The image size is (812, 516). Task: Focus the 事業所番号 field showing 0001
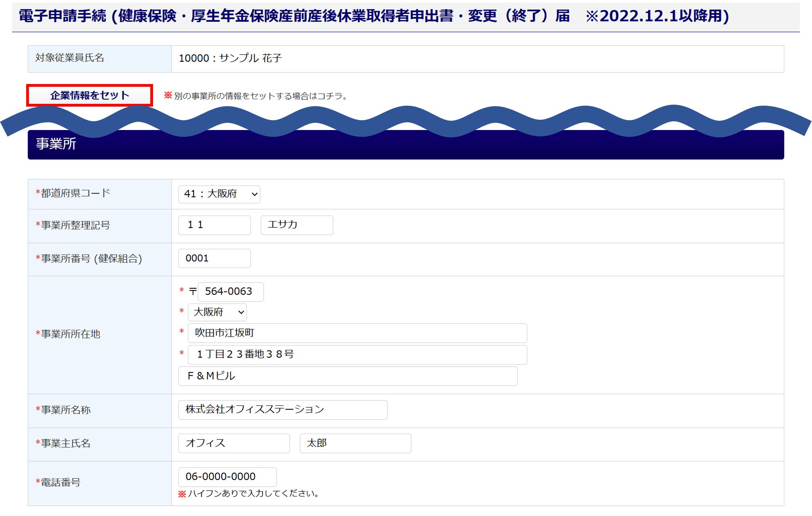(x=214, y=258)
